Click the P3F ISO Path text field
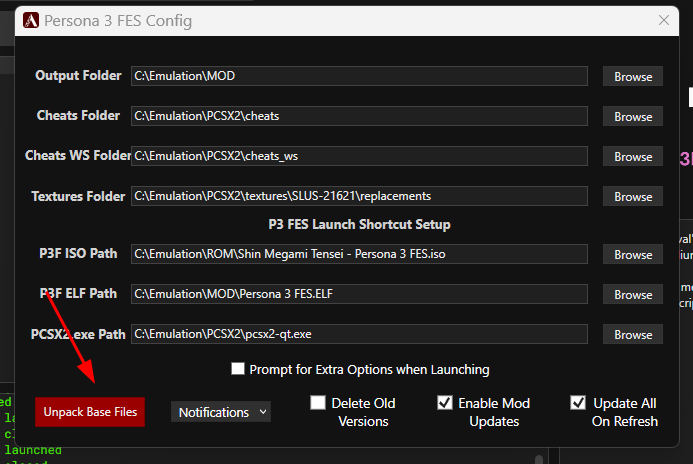Viewport: 693px width, 464px height. [x=359, y=254]
